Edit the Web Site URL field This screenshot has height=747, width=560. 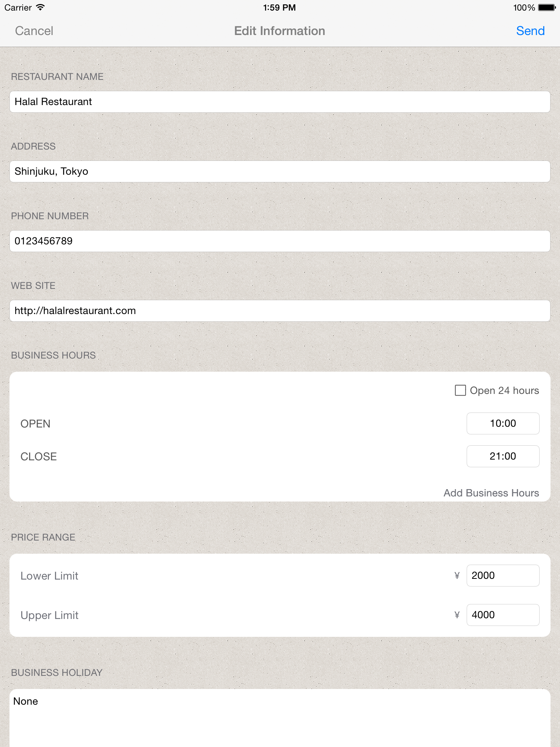coord(280,311)
